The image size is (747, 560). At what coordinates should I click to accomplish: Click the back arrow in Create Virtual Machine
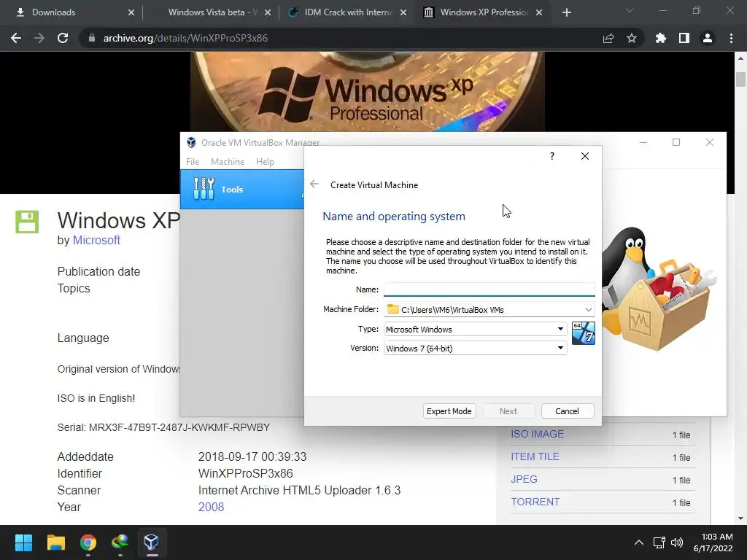(314, 184)
